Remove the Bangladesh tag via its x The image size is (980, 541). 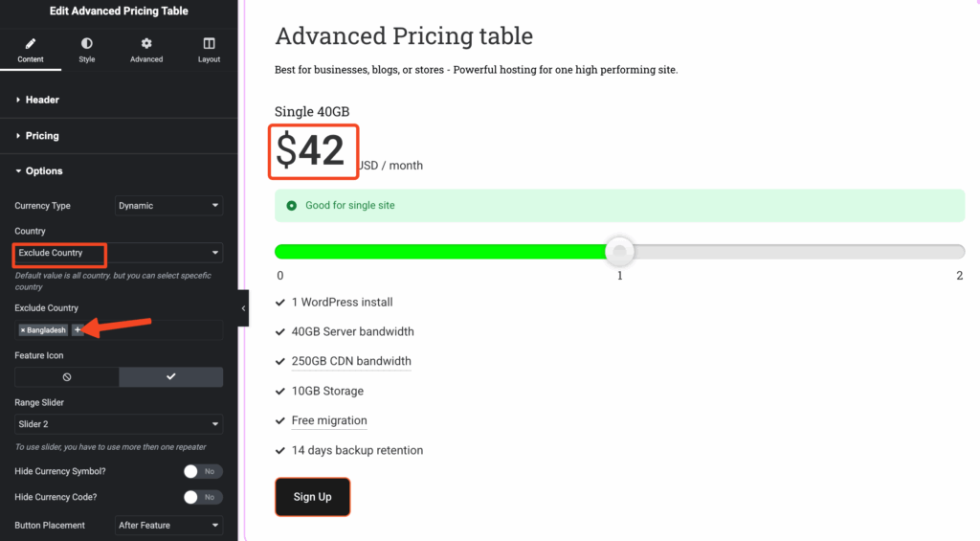tap(23, 330)
